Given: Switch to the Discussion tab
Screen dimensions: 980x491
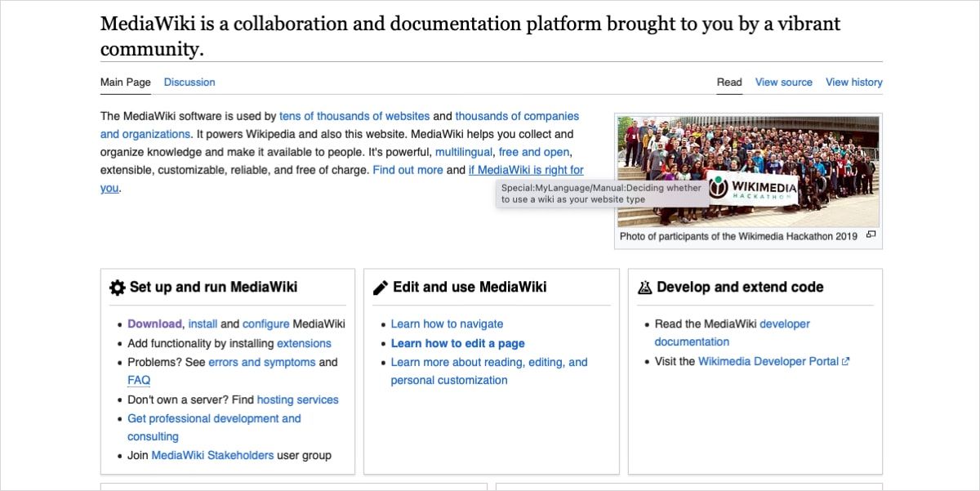Looking at the screenshot, I should [x=189, y=82].
